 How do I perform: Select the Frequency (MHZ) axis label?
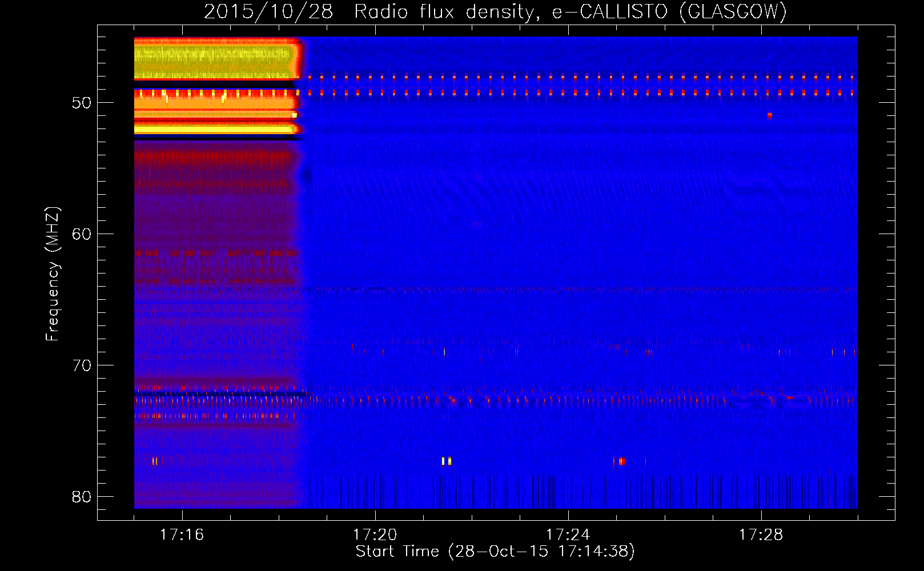[x=53, y=274]
